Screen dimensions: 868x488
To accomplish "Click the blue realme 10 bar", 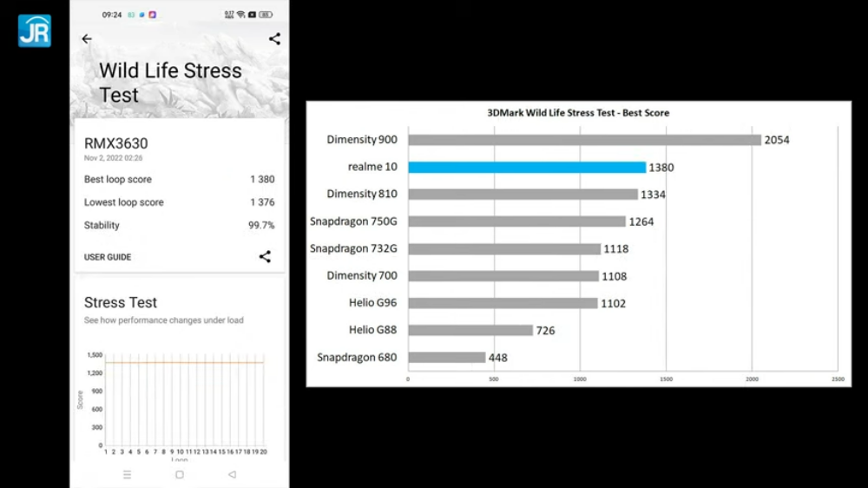I will 527,168.
